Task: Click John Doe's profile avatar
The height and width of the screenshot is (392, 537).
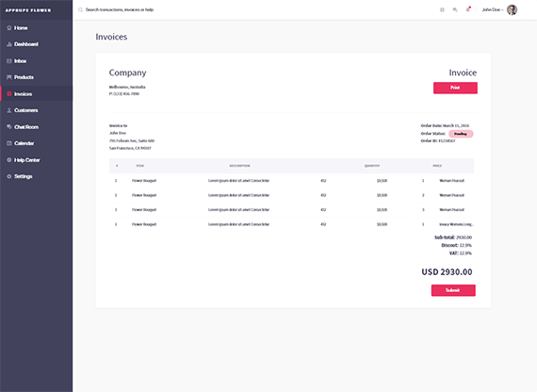Action: click(512, 10)
